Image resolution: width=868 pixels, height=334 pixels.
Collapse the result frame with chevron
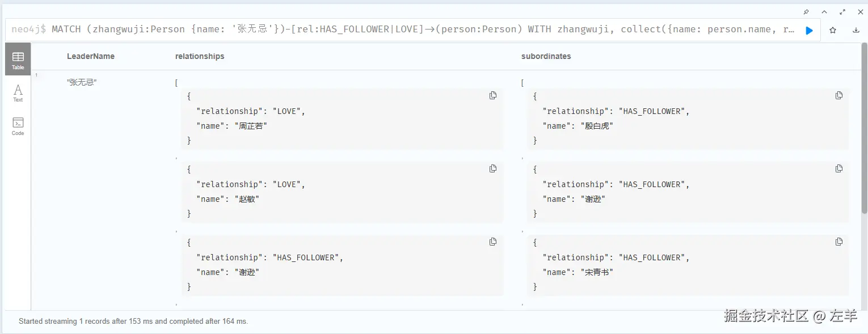tap(824, 12)
